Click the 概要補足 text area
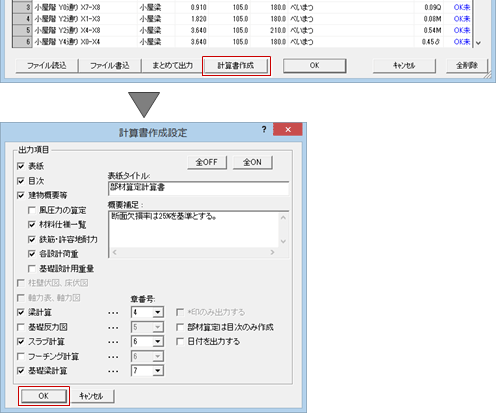This screenshot has width=496, height=413. (x=194, y=230)
